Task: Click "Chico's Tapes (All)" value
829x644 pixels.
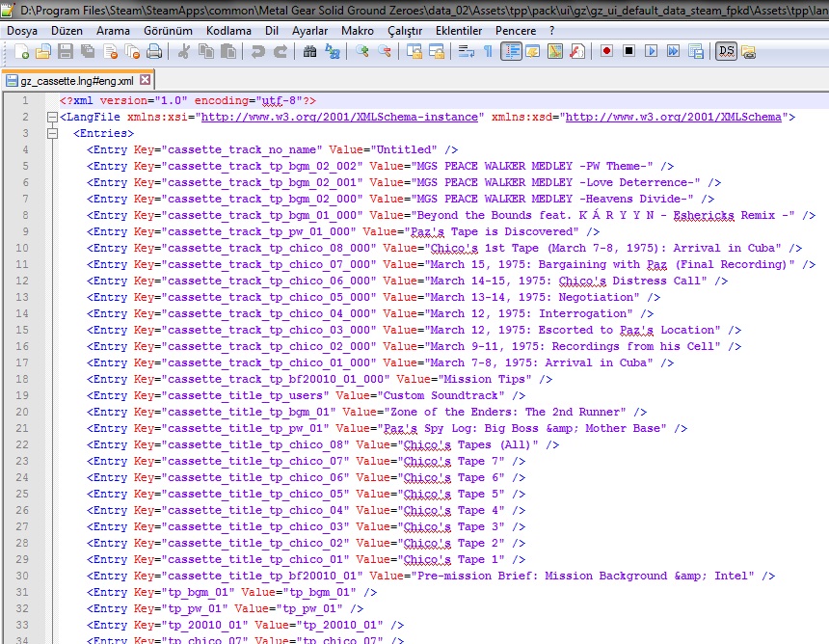Action: pos(468,444)
